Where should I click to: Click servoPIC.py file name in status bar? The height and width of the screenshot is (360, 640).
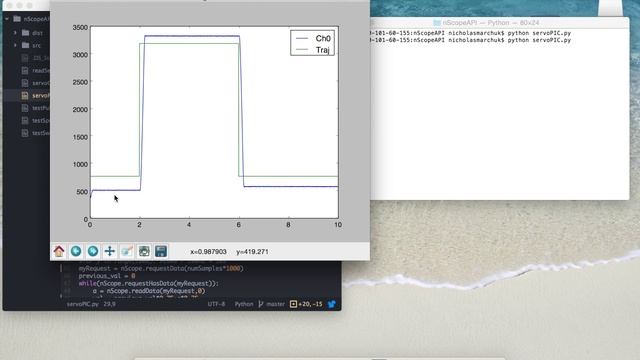click(x=83, y=304)
